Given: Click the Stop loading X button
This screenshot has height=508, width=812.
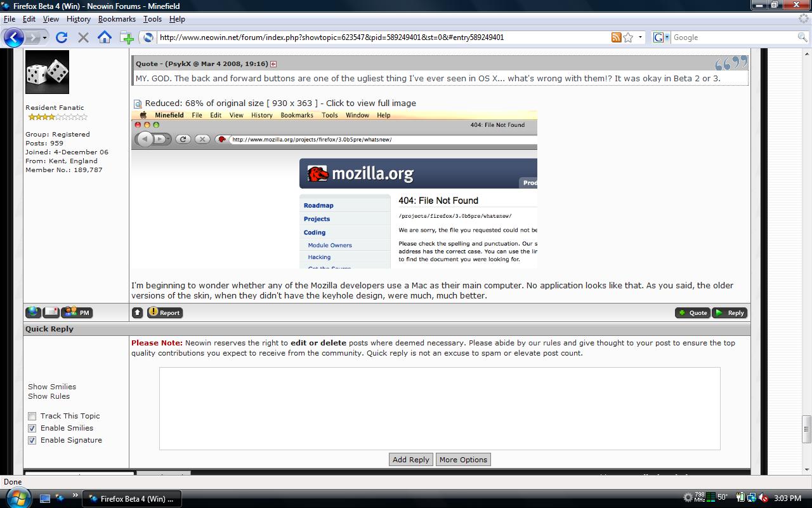Looking at the screenshot, I should click(x=83, y=37).
